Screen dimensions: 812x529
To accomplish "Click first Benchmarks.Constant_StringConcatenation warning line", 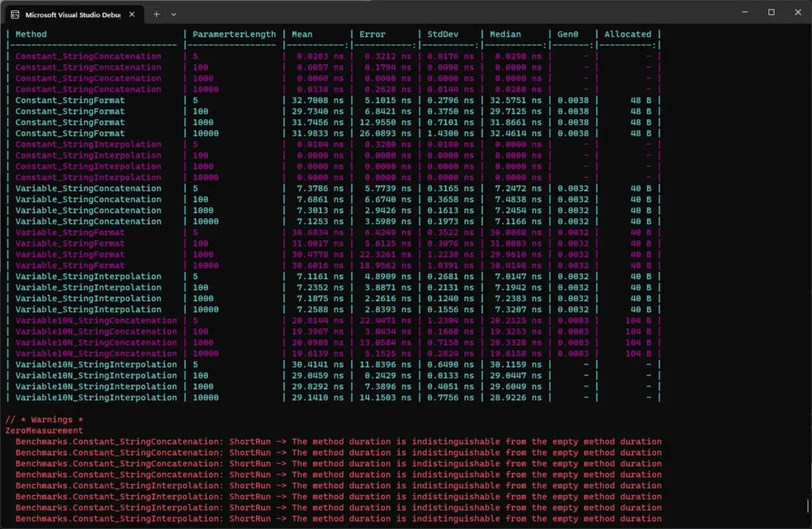I will [x=338, y=442].
